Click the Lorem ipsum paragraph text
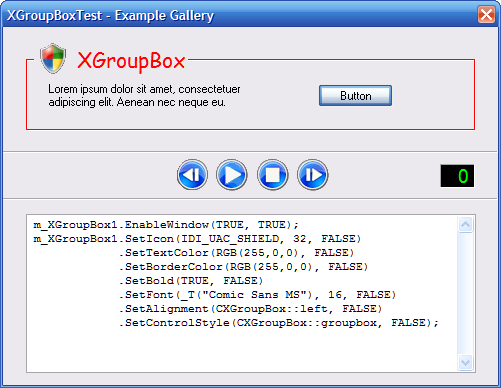This screenshot has height=388, width=501. point(144,96)
